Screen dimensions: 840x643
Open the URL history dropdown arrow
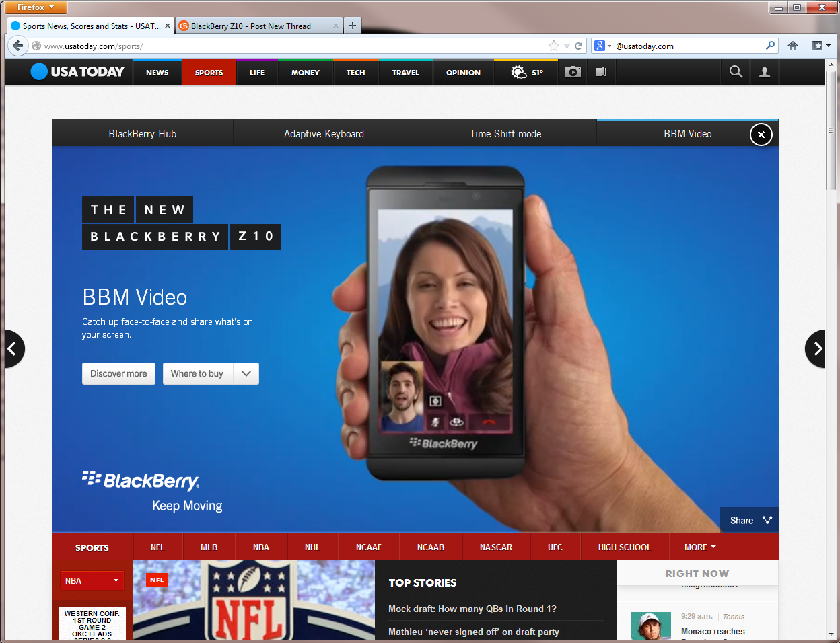click(567, 46)
